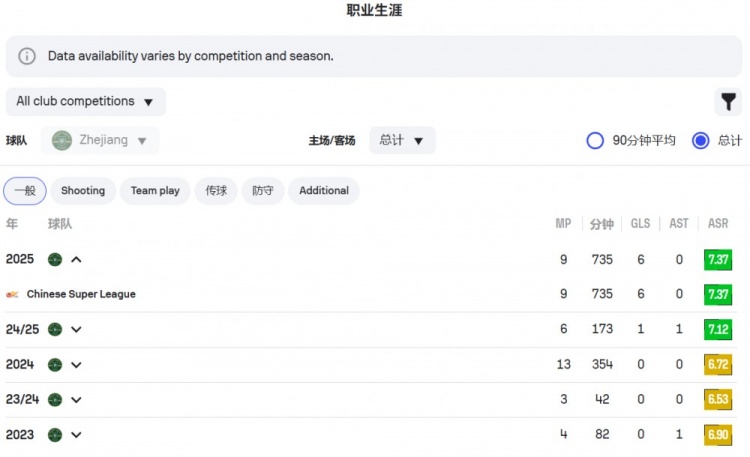Image resolution: width=750 pixels, height=457 pixels.
Task: Click the Chinese Super League logo
Action: [x=12, y=294]
